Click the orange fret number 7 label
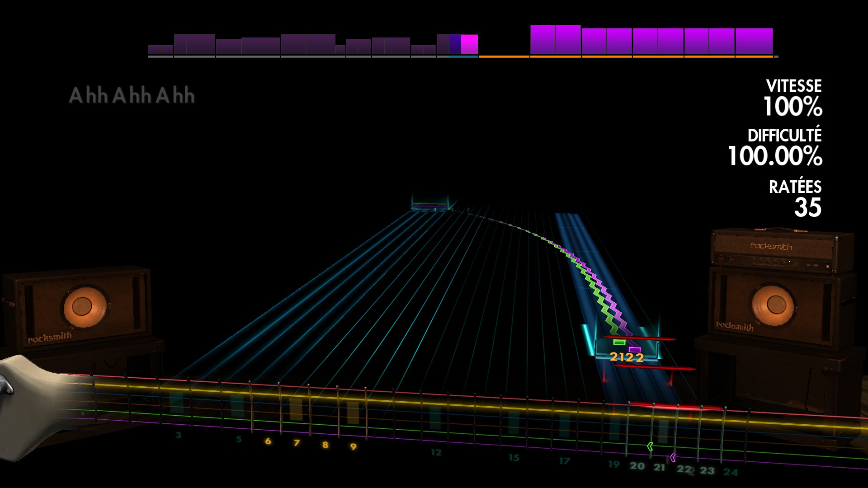The width and height of the screenshot is (868, 488). point(297,443)
